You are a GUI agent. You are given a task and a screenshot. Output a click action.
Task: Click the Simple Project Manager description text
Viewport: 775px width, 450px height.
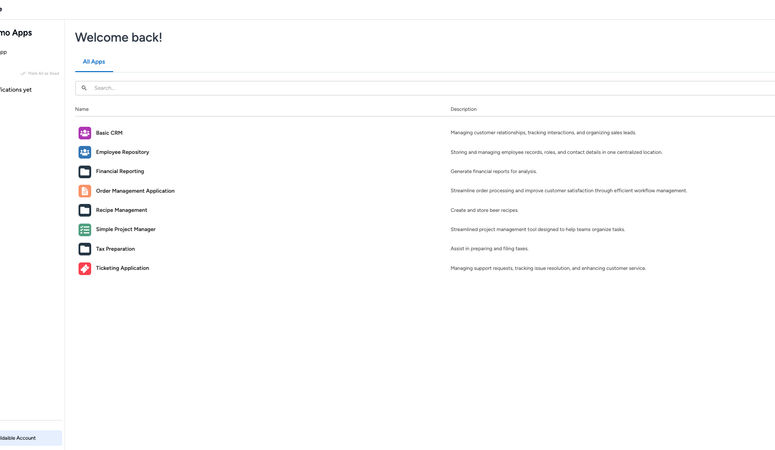(538, 229)
